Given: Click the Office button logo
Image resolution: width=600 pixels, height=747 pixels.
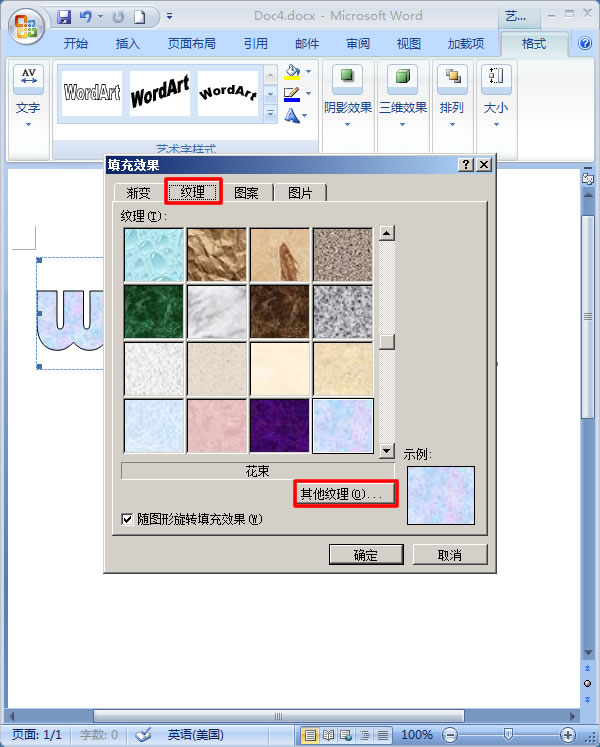Looking at the screenshot, I should tap(26, 26).
